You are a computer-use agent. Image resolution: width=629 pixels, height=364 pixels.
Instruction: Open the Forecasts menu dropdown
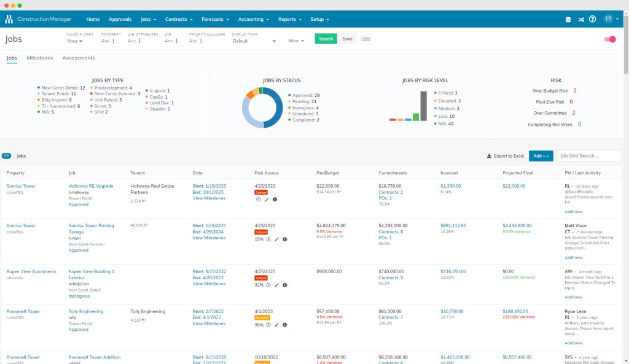[216, 19]
